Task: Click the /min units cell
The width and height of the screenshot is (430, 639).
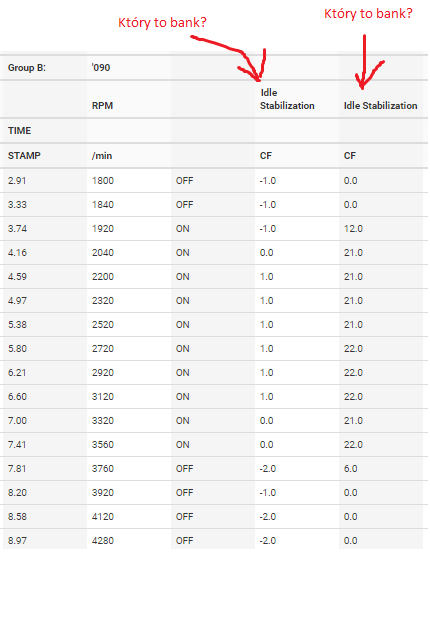Action: pos(102,156)
